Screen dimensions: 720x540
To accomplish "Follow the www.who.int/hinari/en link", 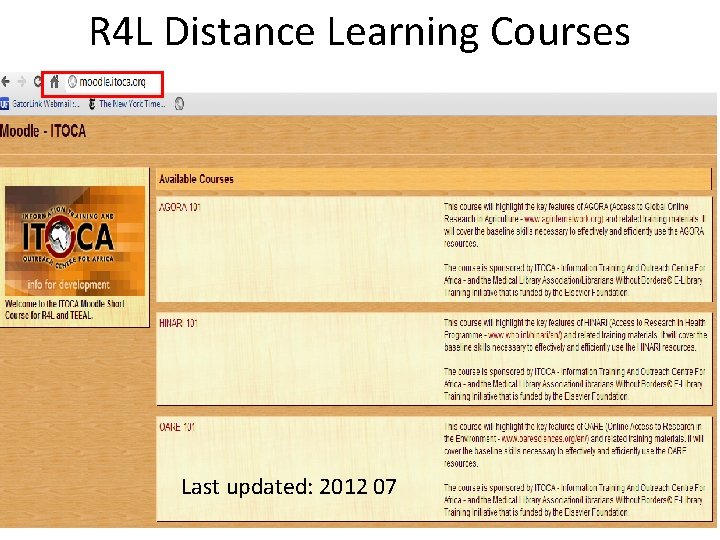I will [x=525, y=335].
